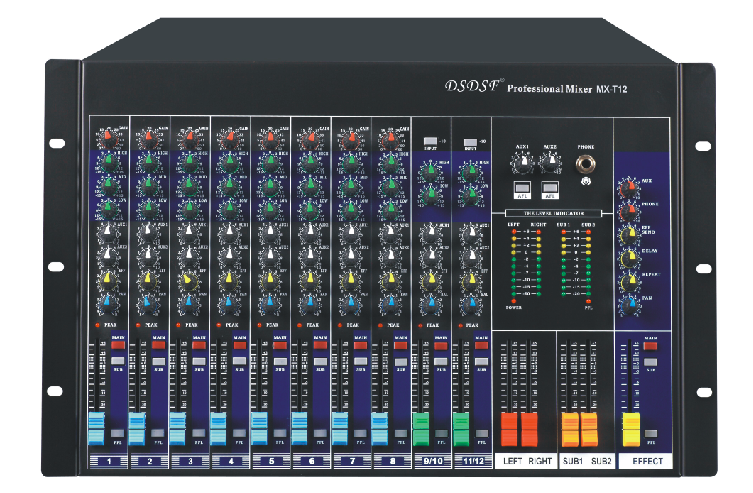Click the SUB1 orange fader
The image size is (753, 493).
pyautogui.click(x=571, y=428)
